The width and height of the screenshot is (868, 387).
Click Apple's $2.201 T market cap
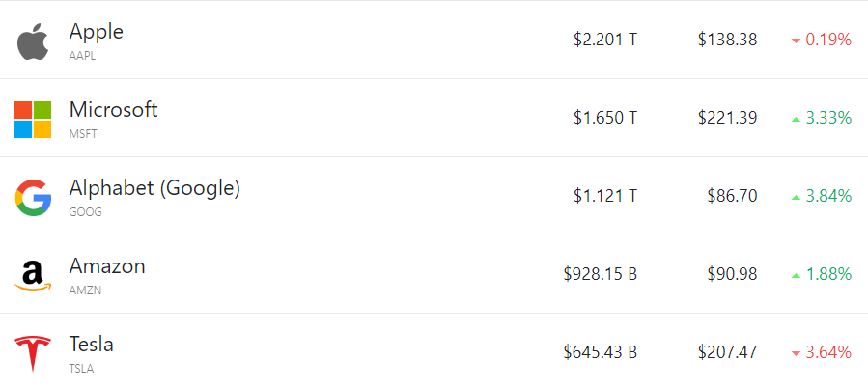pos(605,41)
